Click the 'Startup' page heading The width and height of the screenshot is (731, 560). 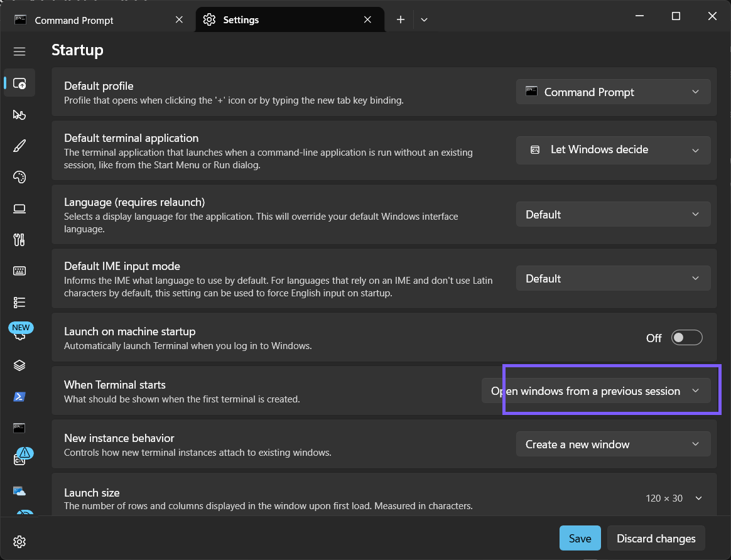(x=77, y=50)
